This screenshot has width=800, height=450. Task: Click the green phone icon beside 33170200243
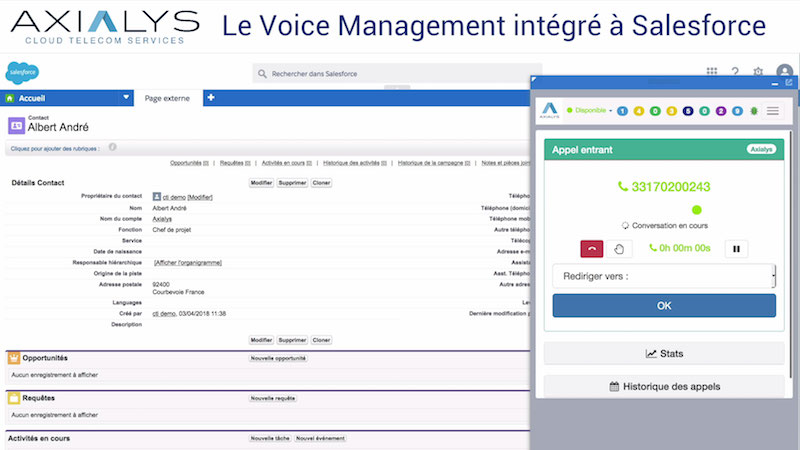[622, 187]
